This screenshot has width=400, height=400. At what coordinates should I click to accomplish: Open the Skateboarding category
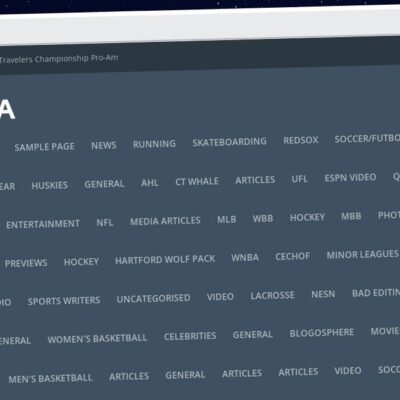(x=229, y=142)
